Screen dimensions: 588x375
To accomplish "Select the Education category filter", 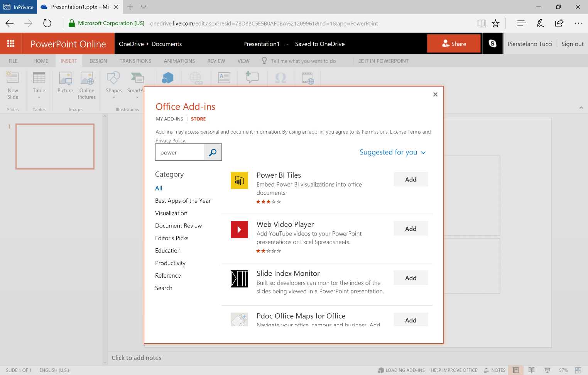I will point(168,250).
